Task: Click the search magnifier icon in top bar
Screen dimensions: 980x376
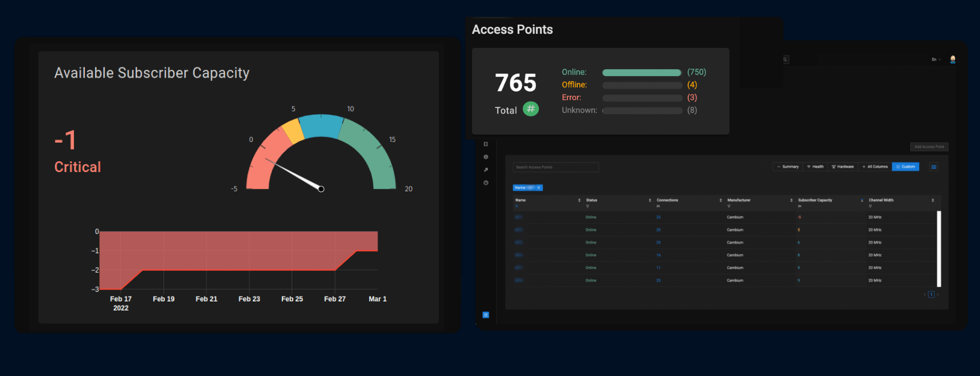Action: pyautogui.click(x=785, y=60)
